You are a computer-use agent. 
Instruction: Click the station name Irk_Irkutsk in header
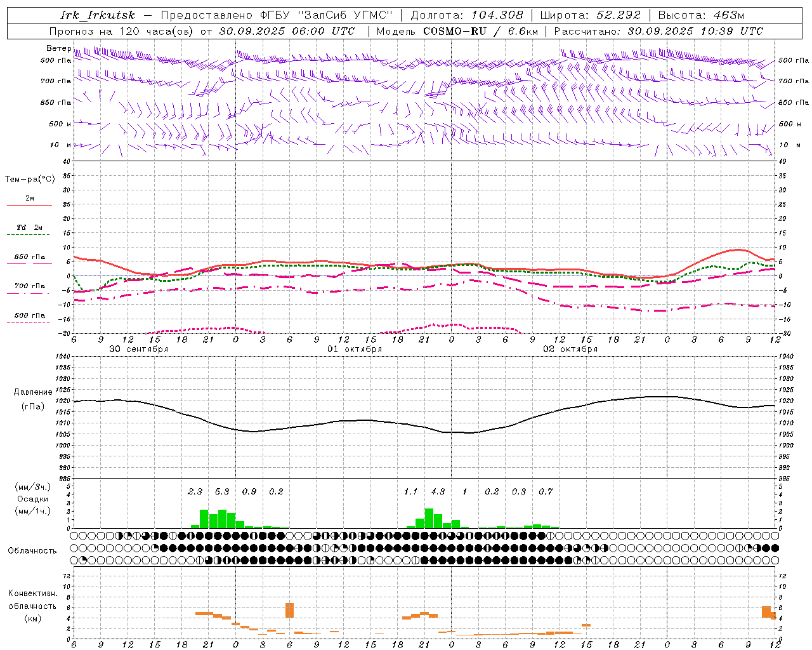tap(97, 15)
